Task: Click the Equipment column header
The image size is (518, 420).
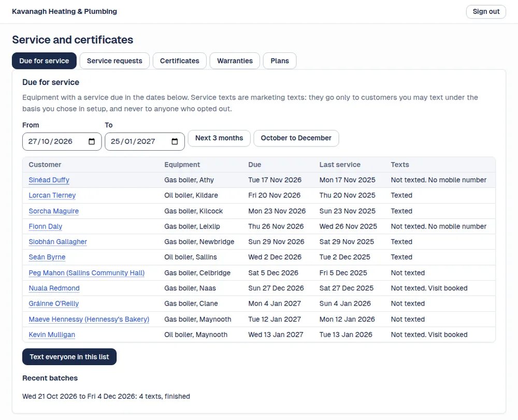Action: click(182, 165)
